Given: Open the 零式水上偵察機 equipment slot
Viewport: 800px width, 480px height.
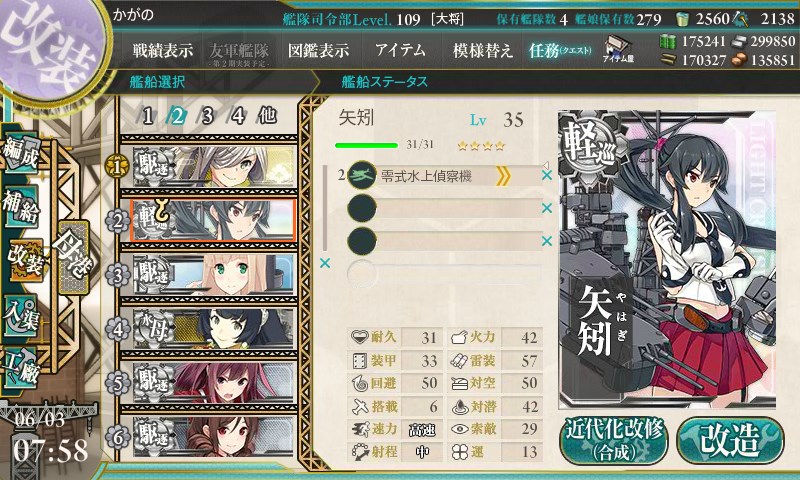Looking at the screenshot, I should pyautogui.click(x=444, y=176).
